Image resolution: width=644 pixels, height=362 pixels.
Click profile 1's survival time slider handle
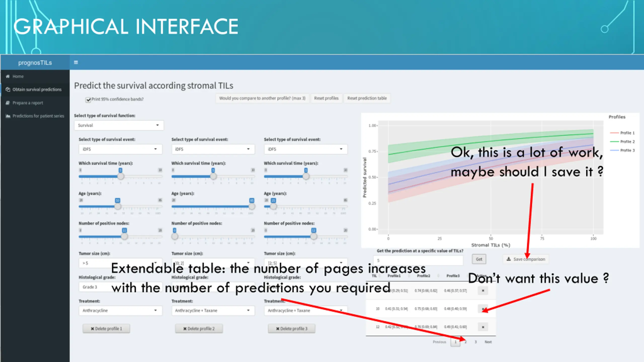[121, 176]
